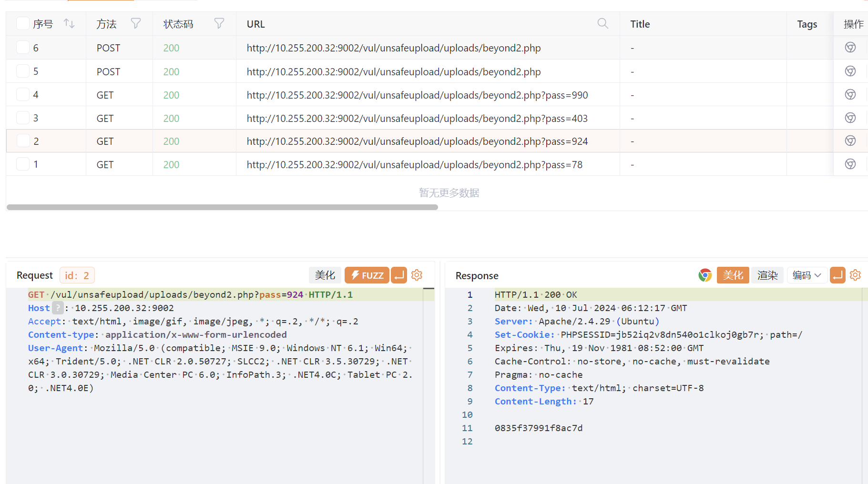
Task: Click the Set-Cookie header line
Action: 648,334
